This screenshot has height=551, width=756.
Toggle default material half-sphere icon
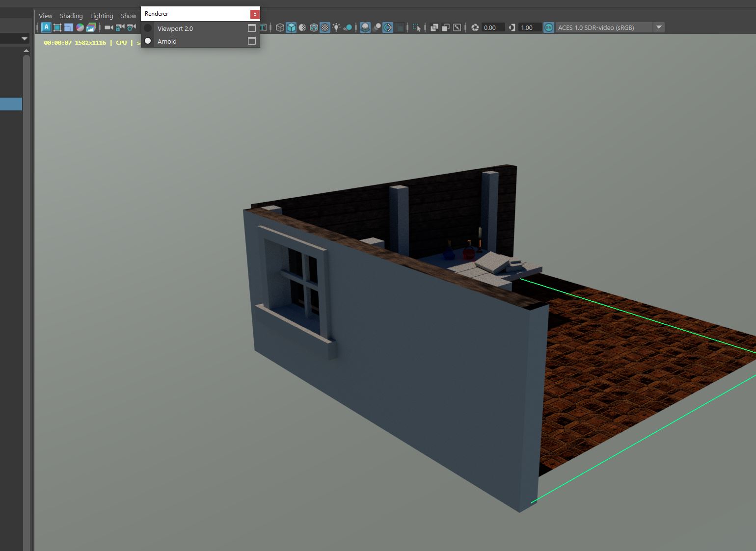point(302,27)
